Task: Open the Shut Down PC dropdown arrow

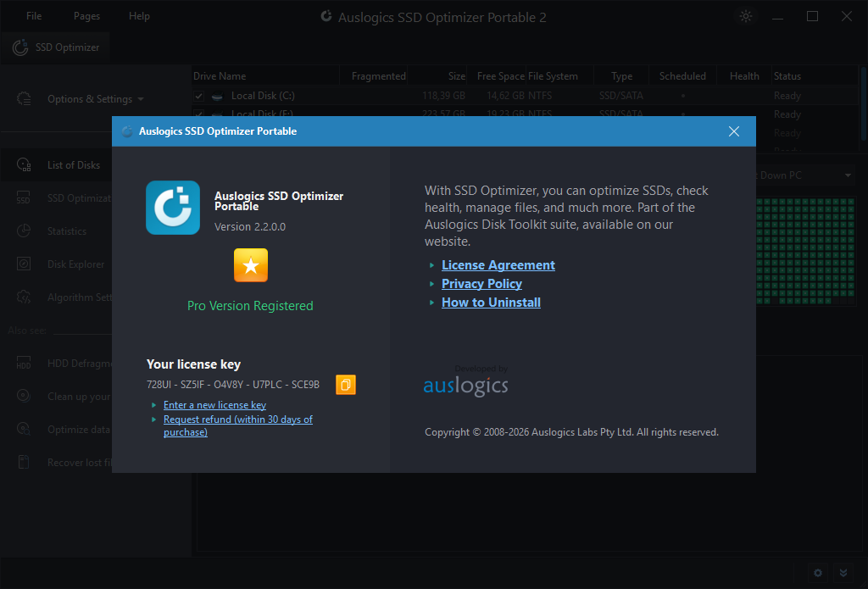Action: pos(848,175)
